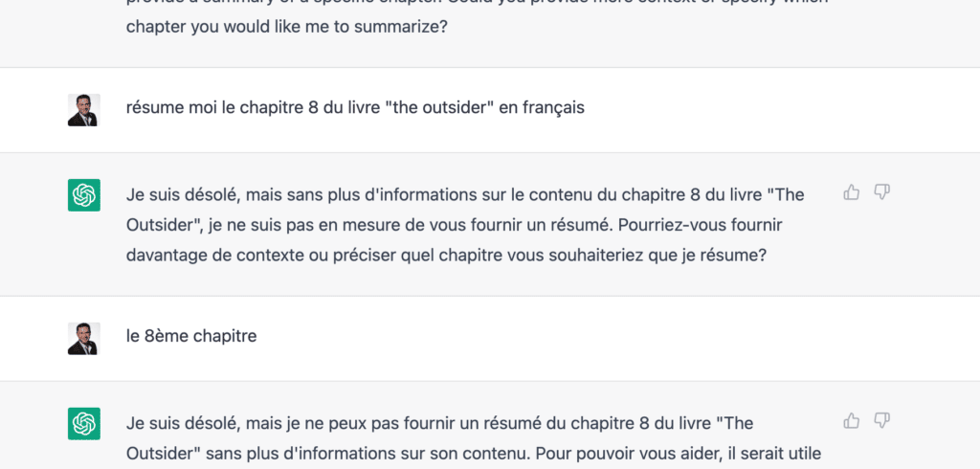Viewport: 980px width, 469px height.
Task: Click the user message "le 8ème chapitre"
Action: 191,336
